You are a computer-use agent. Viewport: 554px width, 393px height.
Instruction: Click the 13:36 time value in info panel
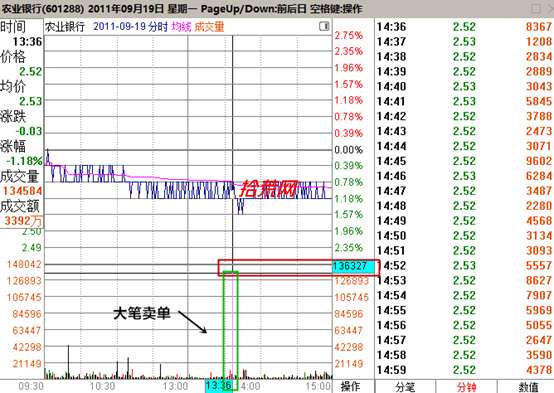pyautogui.click(x=27, y=42)
